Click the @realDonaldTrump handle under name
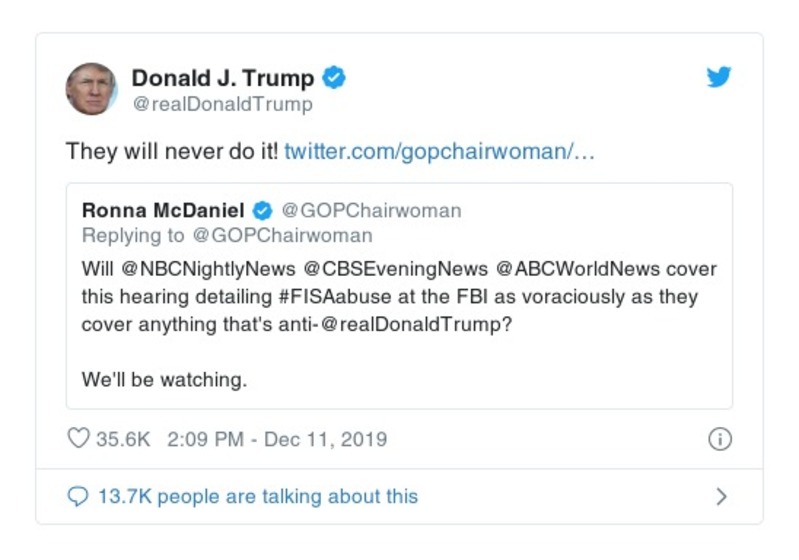This screenshot has height=560, width=799. [x=222, y=104]
